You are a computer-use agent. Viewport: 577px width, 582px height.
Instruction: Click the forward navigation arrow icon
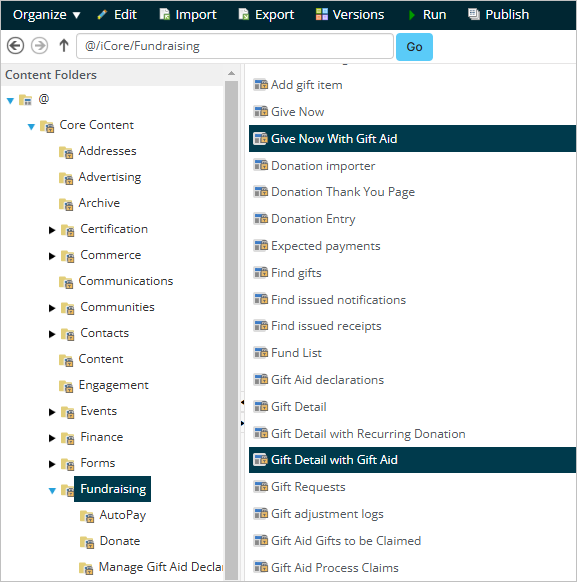click(39, 46)
